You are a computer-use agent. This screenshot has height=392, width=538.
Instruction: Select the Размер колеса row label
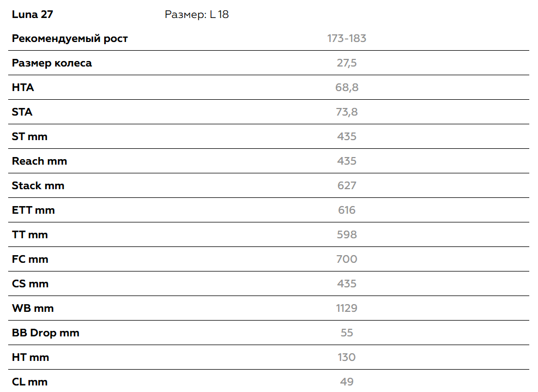[52, 63]
